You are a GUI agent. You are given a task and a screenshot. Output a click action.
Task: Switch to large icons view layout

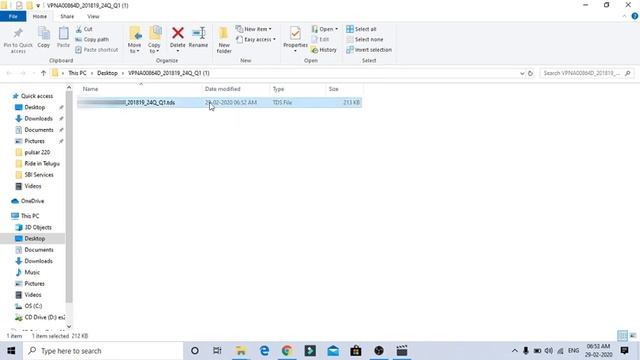point(633,336)
